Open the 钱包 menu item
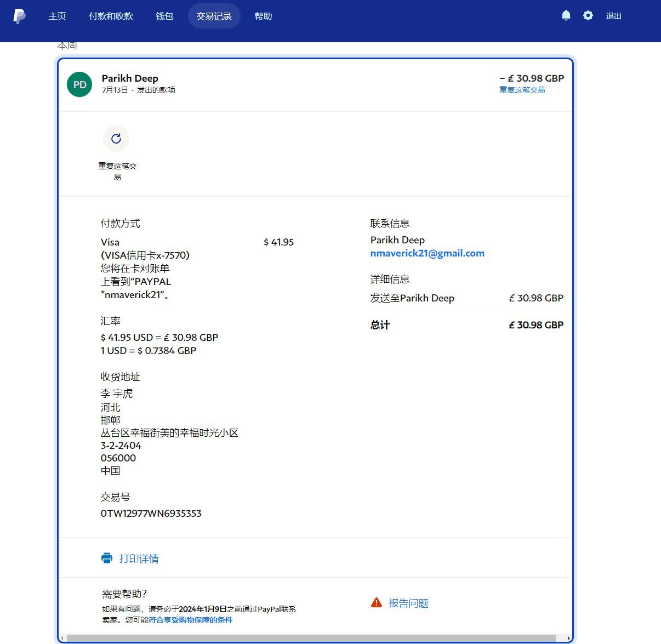 (x=164, y=16)
